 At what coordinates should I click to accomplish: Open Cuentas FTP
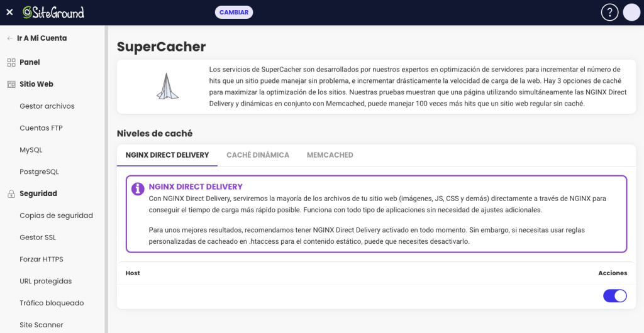(x=41, y=128)
